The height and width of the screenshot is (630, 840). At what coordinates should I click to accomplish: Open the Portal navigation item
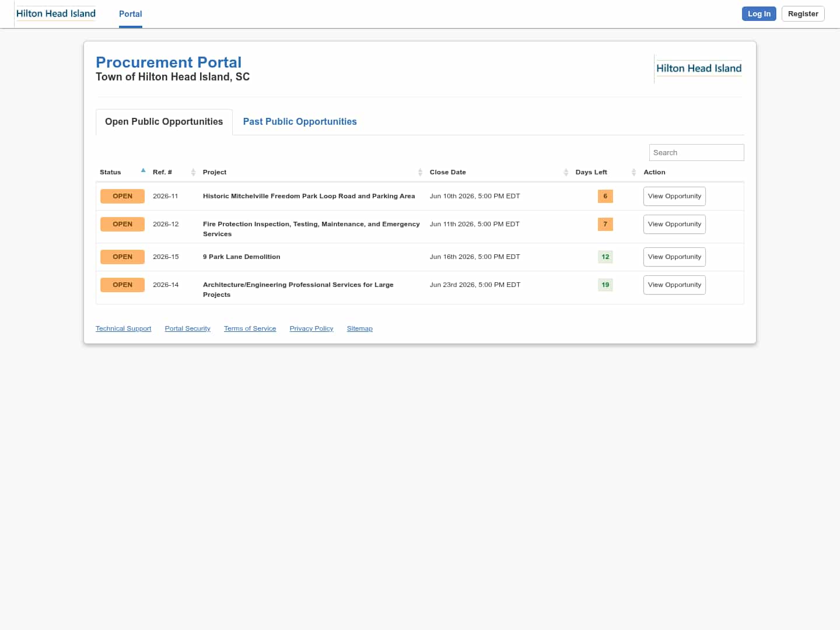pos(130,14)
